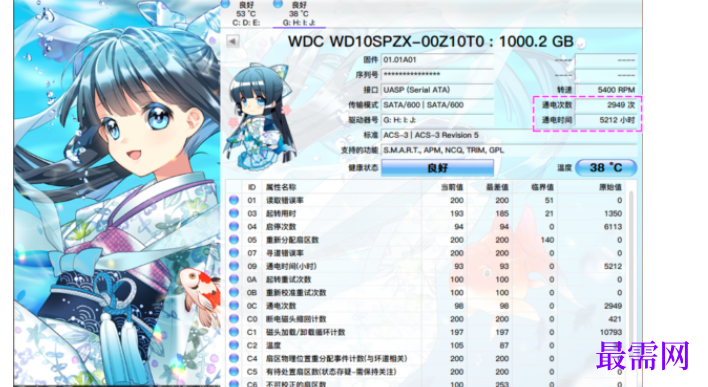This screenshot has height=387, width=708.
Task: Click the disk title WDC WD10SPZX-00Z10T0
Action: tap(430, 42)
